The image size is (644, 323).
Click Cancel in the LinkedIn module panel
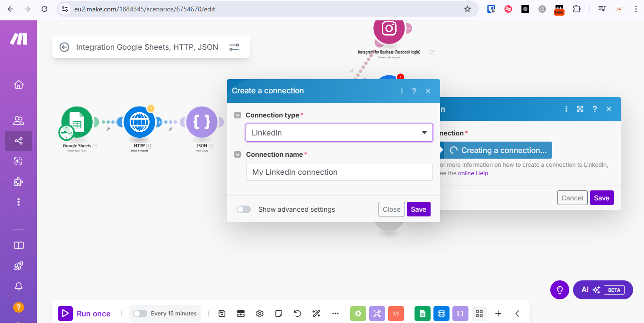573,198
